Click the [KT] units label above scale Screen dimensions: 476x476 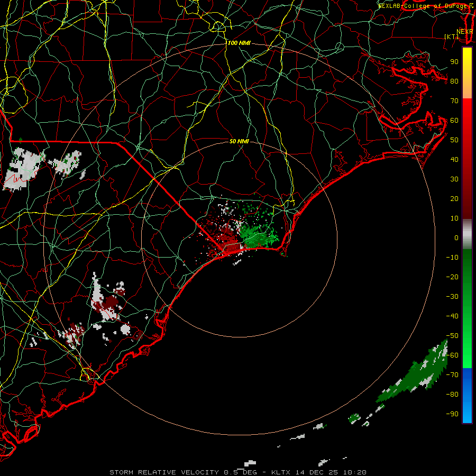(x=452, y=36)
